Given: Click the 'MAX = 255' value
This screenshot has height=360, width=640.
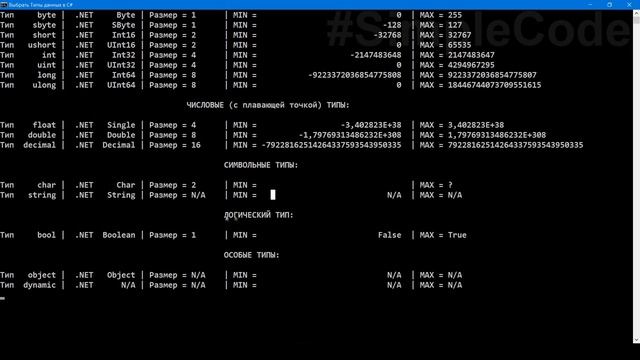Looking at the screenshot, I should pos(441,15).
